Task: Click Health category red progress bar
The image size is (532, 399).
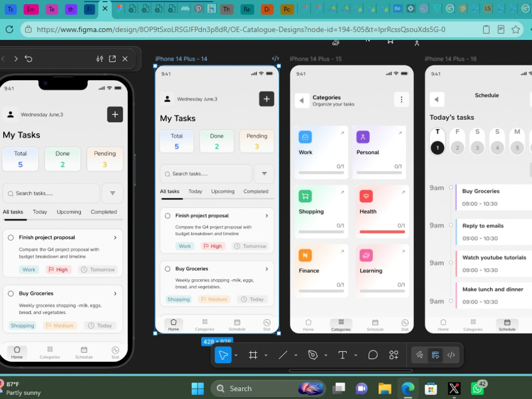Action: tap(382, 232)
